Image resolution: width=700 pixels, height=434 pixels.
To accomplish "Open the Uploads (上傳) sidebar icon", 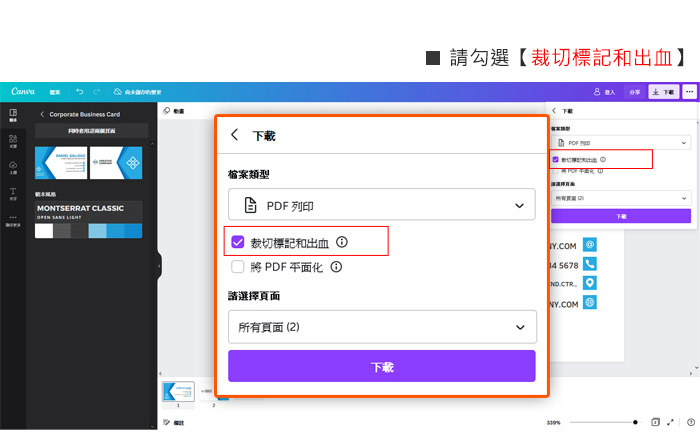I will point(13,166).
